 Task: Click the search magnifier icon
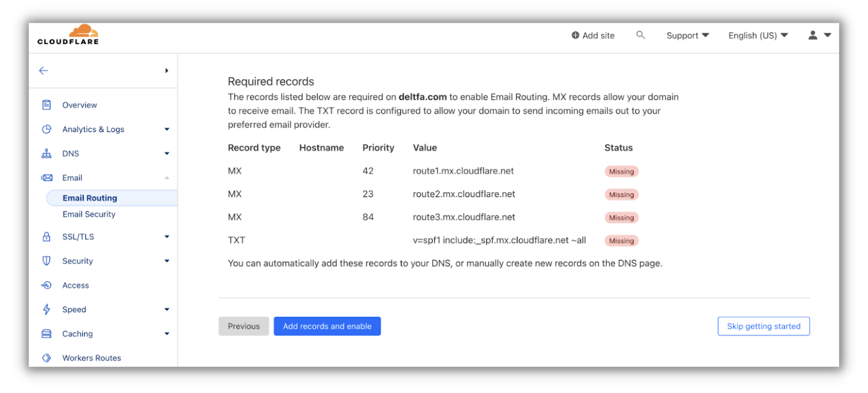[641, 35]
